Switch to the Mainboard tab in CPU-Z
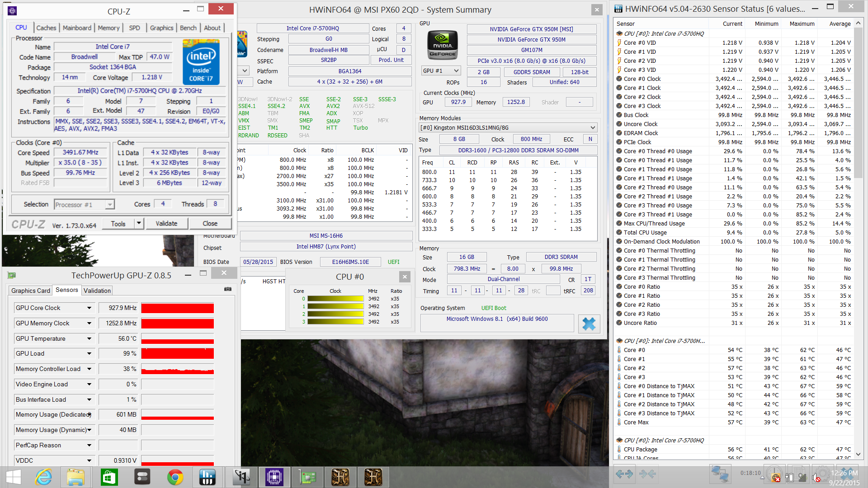The image size is (868, 488). point(77,28)
